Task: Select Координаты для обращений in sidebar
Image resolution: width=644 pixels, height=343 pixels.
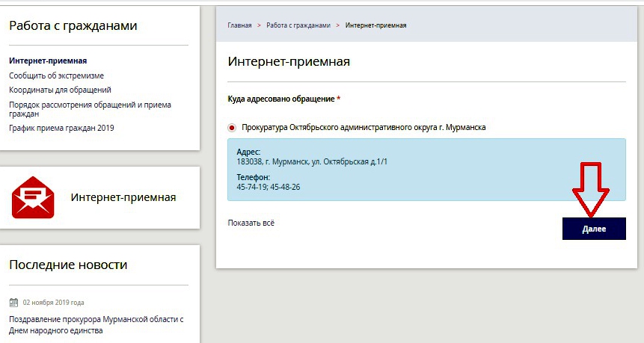Action: (x=60, y=90)
